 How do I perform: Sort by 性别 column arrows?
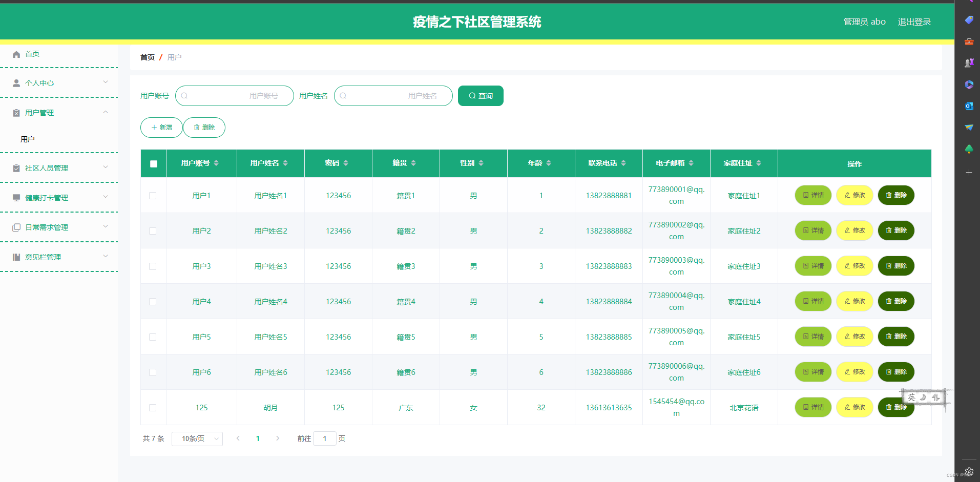[481, 163]
